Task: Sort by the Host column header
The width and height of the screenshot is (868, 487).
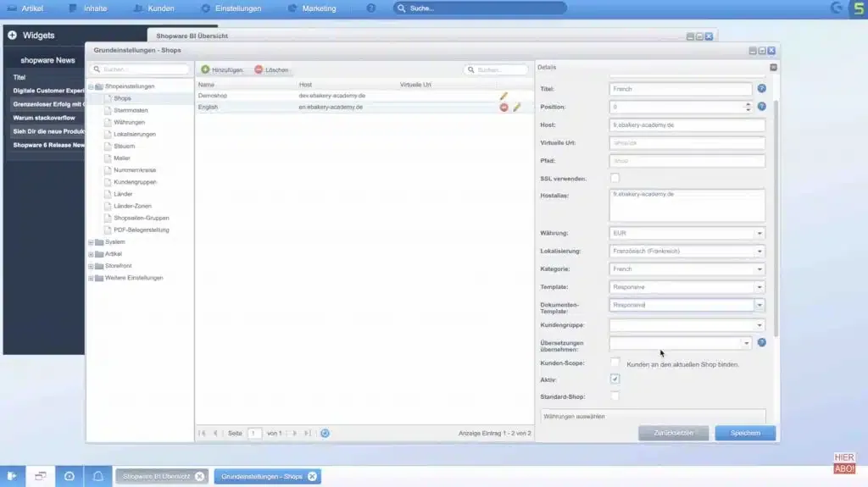Action: pos(347,85)
